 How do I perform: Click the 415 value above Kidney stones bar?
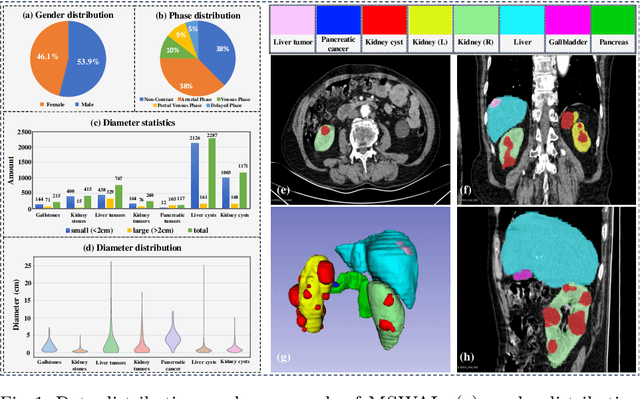88,189
